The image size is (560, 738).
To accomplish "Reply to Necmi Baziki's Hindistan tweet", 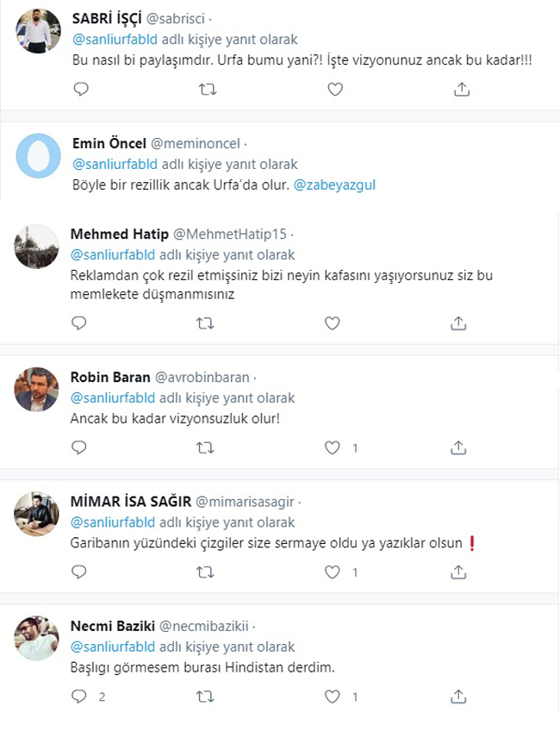I will (x=80, y=696).
